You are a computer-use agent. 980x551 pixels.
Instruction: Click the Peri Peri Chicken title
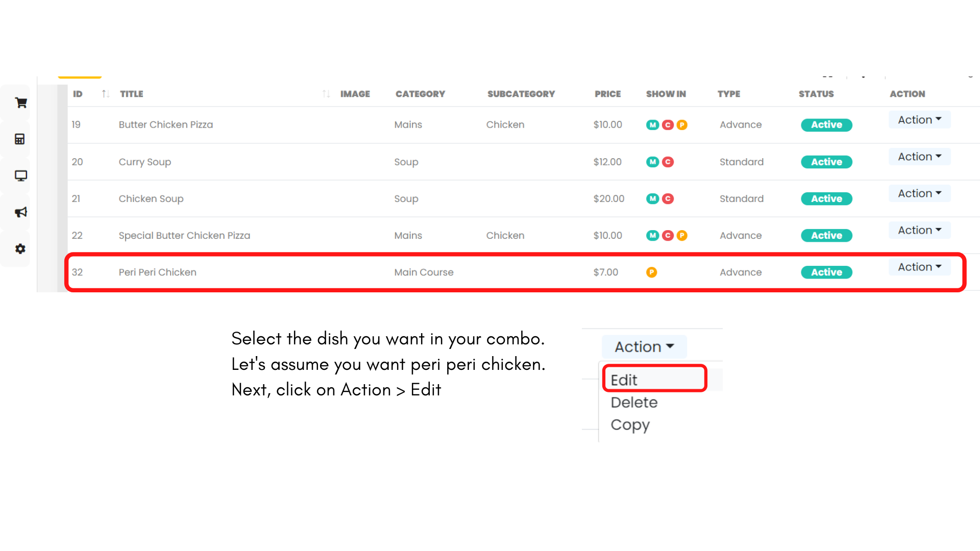click(157, 272)
